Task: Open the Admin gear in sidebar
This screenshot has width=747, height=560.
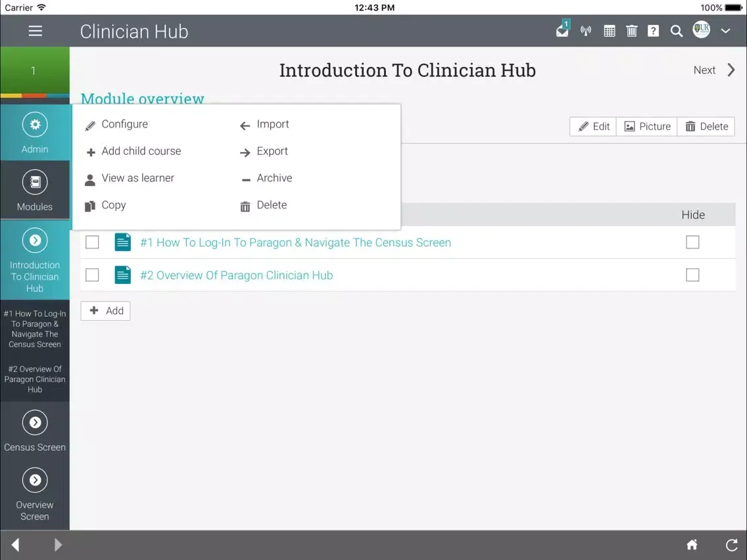Action: click(35, 133)
